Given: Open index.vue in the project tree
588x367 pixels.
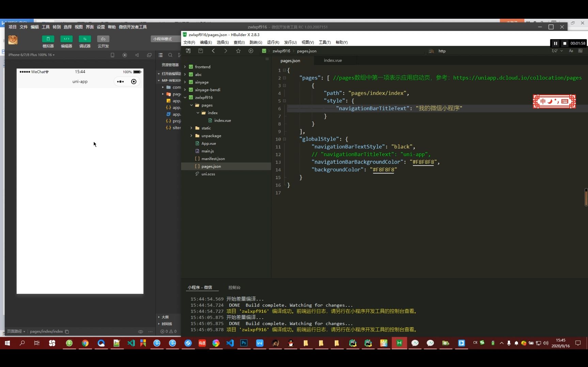Looking at the screenshot, I should [x=222, y=121].
